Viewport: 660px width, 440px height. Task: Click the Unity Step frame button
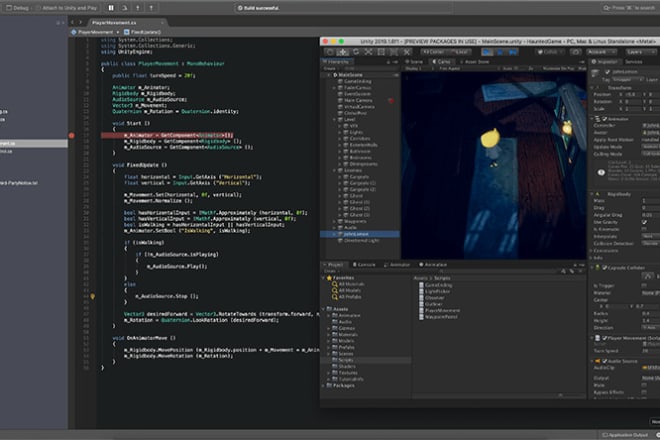pyautogui.click(x=513, y=52)
